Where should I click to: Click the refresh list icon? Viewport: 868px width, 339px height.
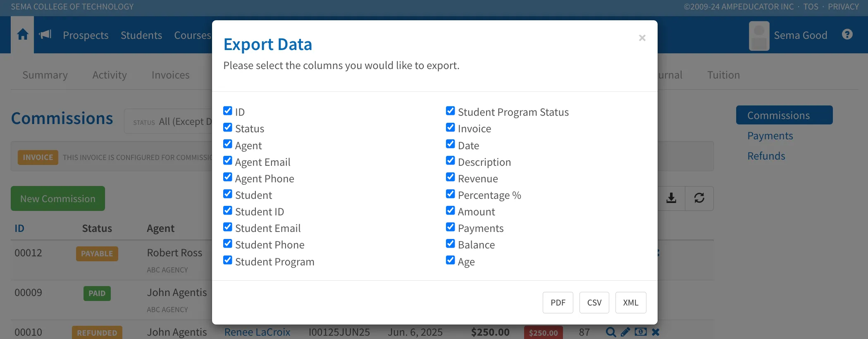tap(699, 198)
